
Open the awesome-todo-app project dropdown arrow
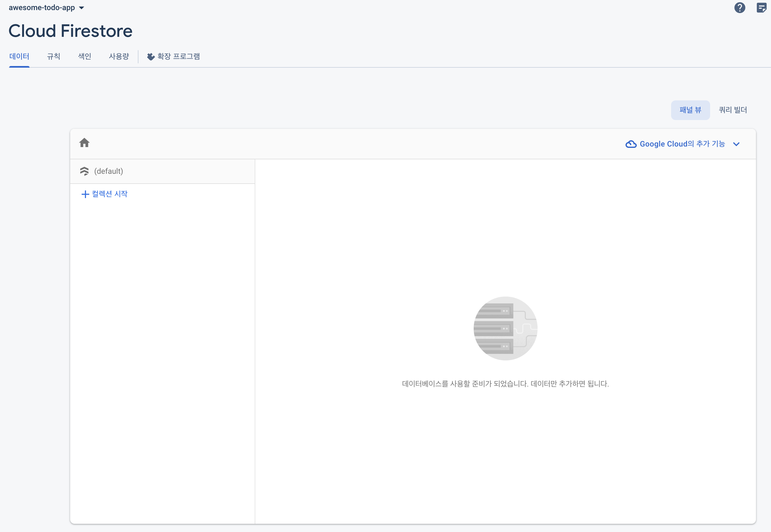click(x=82, y=8)
